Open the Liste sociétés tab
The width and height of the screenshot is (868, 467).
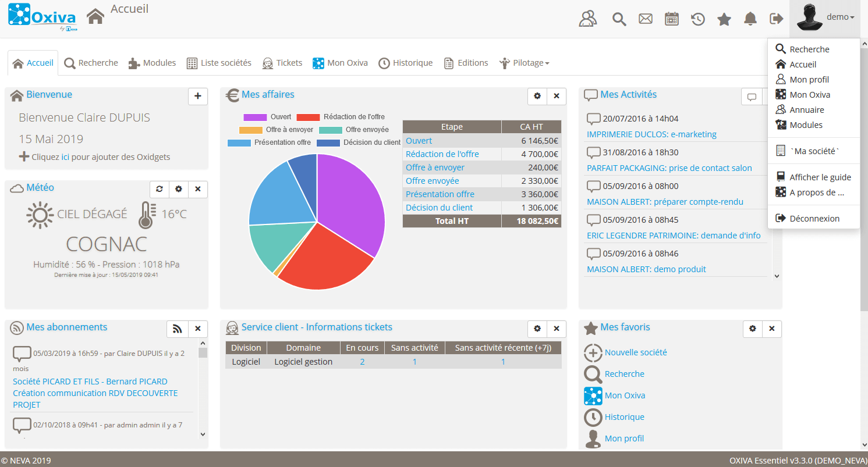(x=219, y=63)
